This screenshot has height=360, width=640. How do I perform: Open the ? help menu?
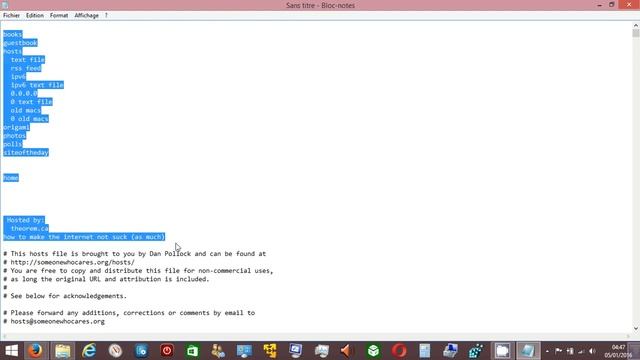pos(106,16)
